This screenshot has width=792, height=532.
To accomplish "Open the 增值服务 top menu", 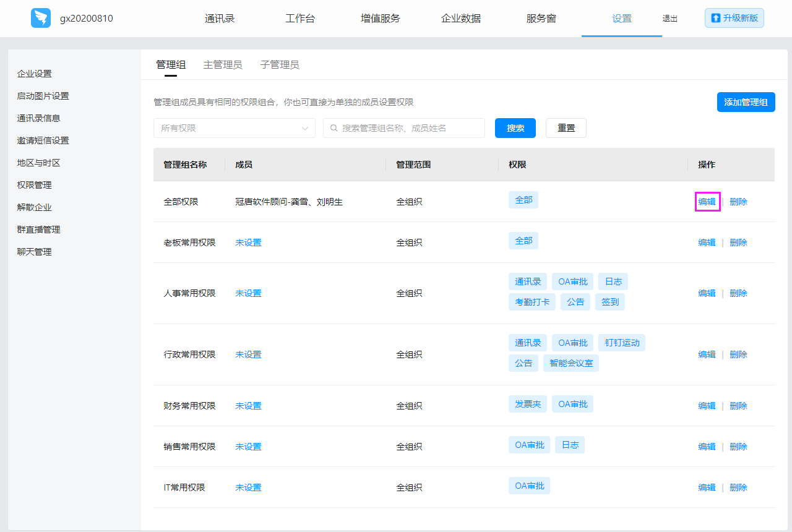I will coord(381,19).
